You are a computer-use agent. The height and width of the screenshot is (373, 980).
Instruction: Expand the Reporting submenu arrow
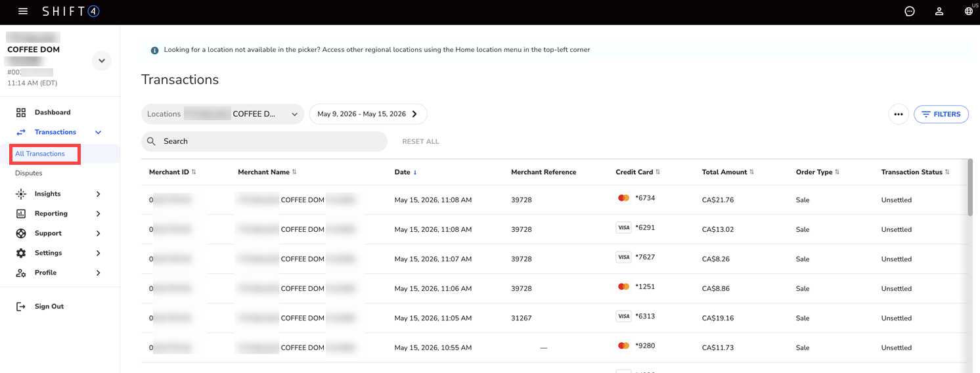click(99, 213)
